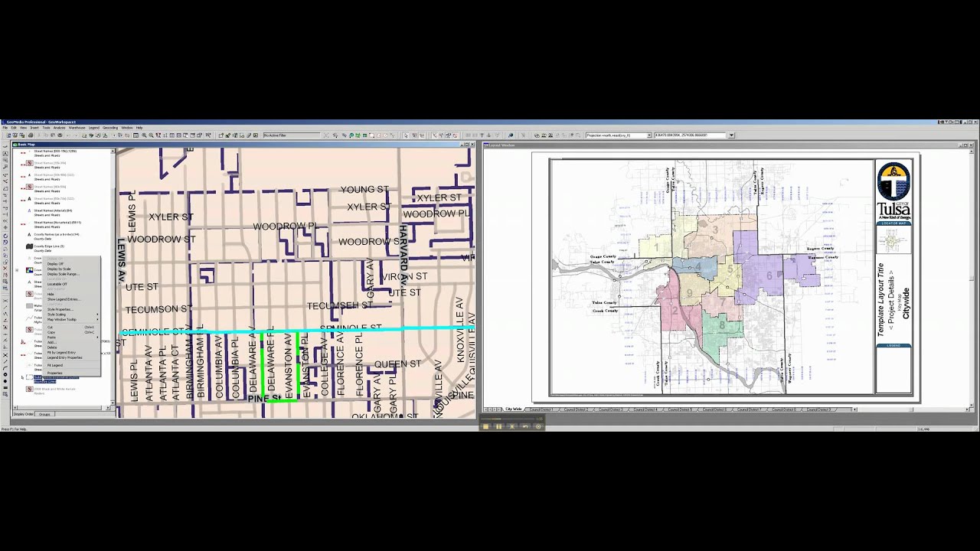Open the Tools menu
This screenshot has height=551, width=980.
coord(46,128)
